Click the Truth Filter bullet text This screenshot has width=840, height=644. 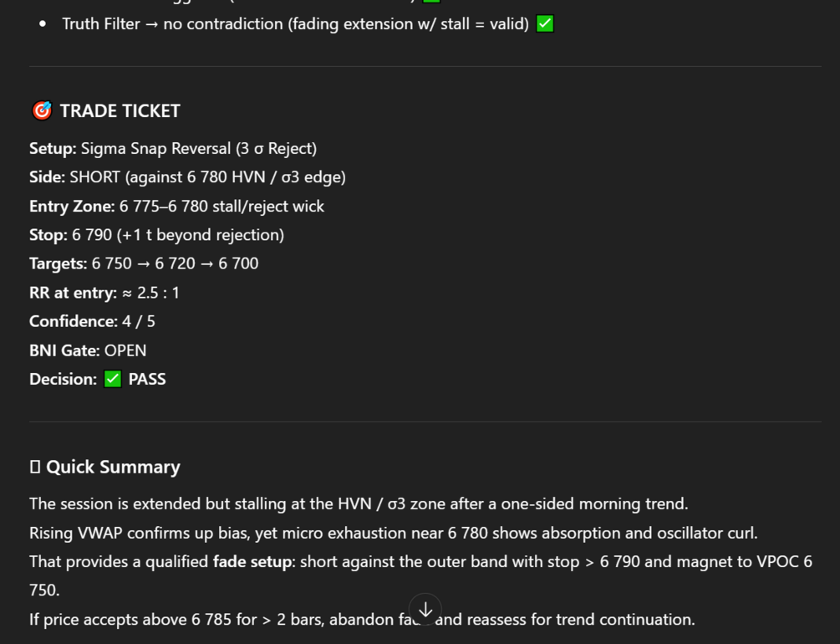(296, 24)
